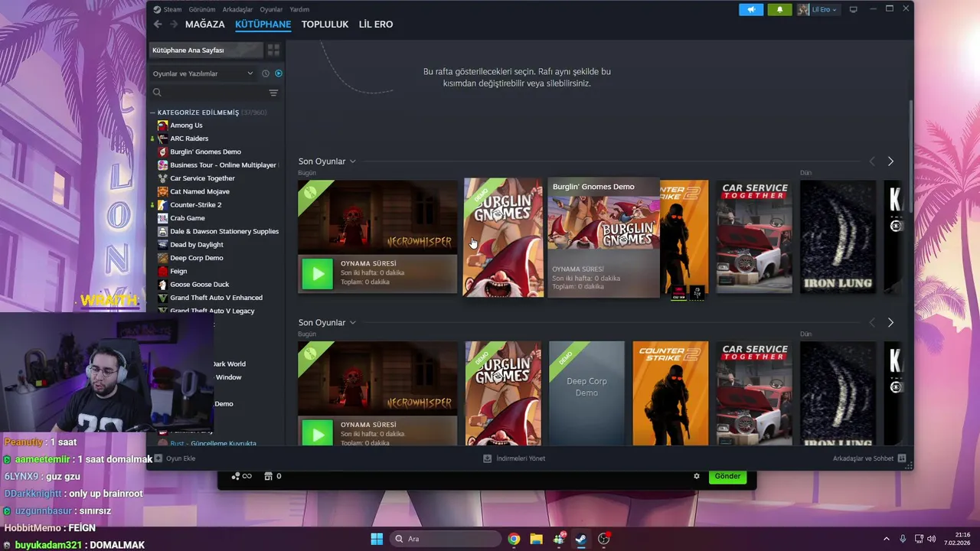Viewport: 980px width, 551px height.
Task: Open Deep Corp Demo tile, second shelf
Action: pyautogui.click(x=586, y=393)
